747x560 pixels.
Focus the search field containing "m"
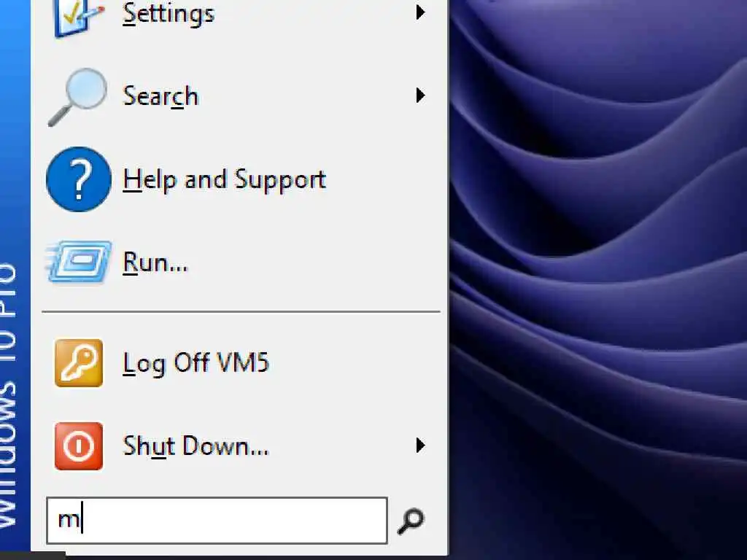coord(217,521)
